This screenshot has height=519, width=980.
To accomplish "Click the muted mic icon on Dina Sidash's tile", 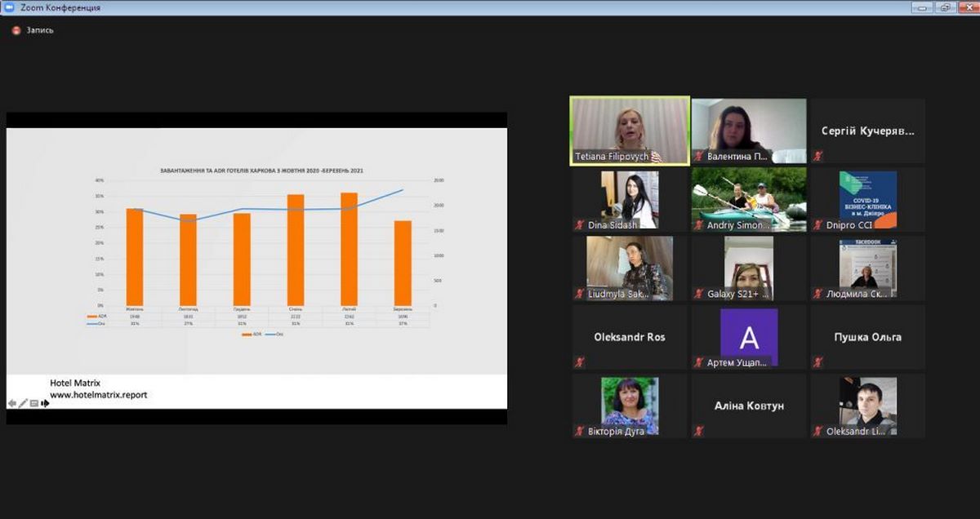I will pyautogui.click(x=580, y=225).
